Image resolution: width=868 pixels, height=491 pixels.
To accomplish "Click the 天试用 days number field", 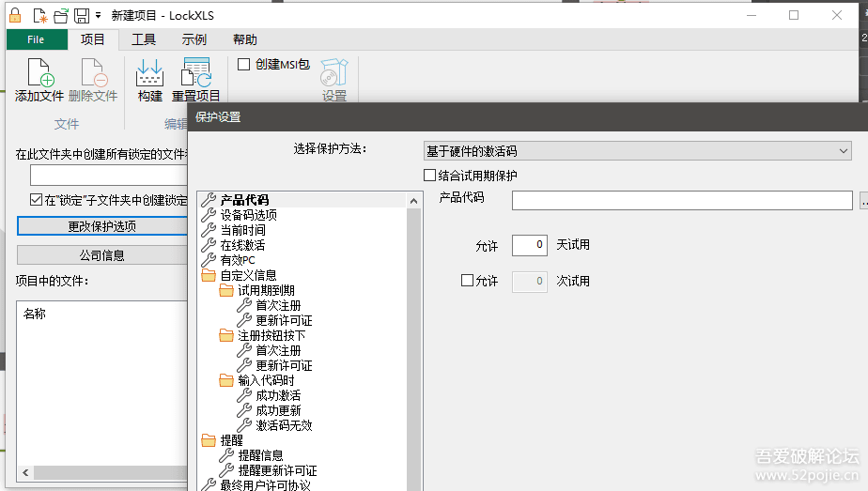I will [530, 245].
